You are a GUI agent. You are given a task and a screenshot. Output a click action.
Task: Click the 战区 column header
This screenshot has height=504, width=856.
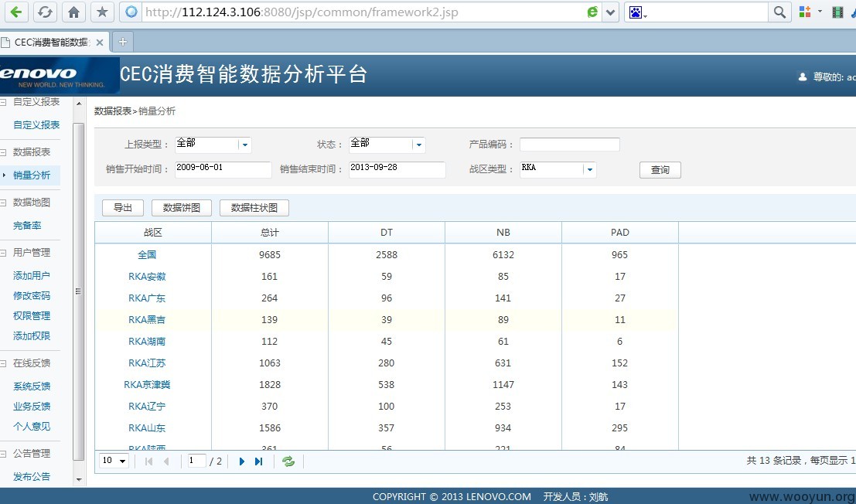pyautogui.click(x=153, y=233)
